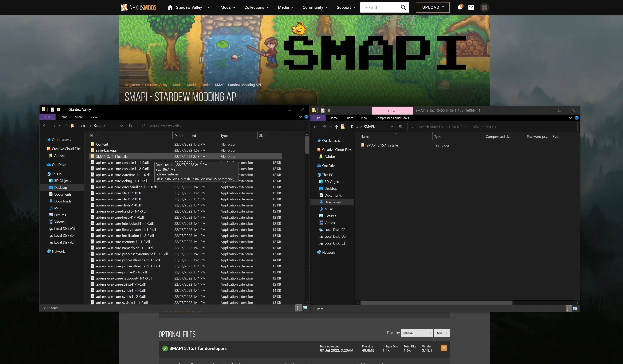Go up one folder in SMAPI archive window

click(x=336, y=127)
